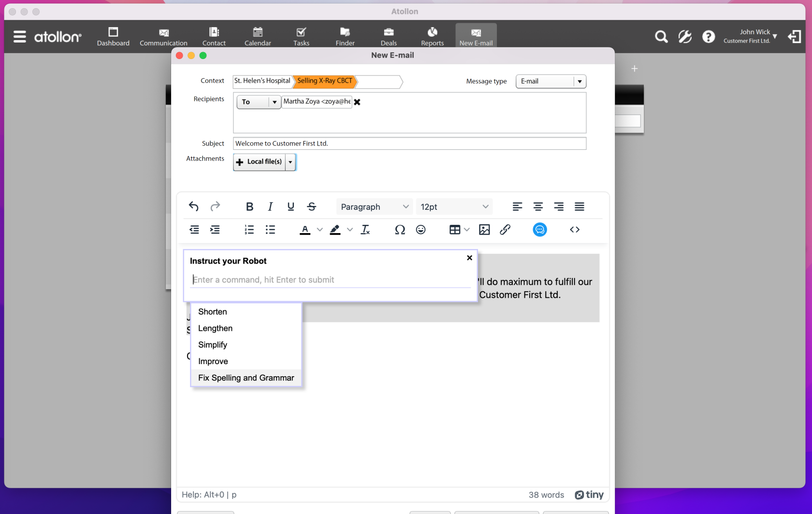
Task: Open source code view
Action: [x=575, y=230]
